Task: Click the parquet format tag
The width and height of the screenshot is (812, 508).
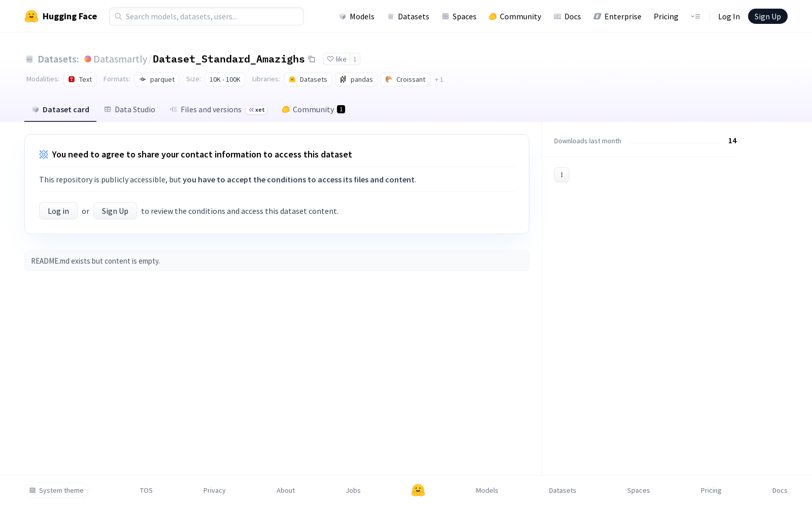Action: (157, 79)
